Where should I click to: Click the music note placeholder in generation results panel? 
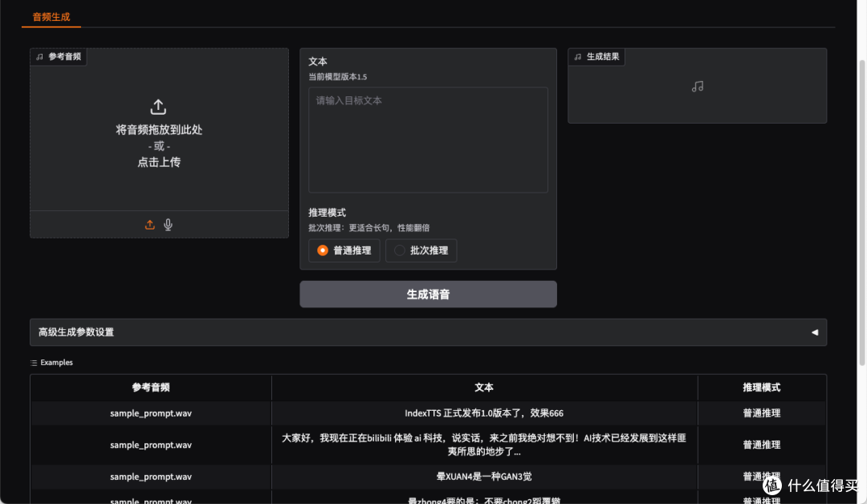697,86
